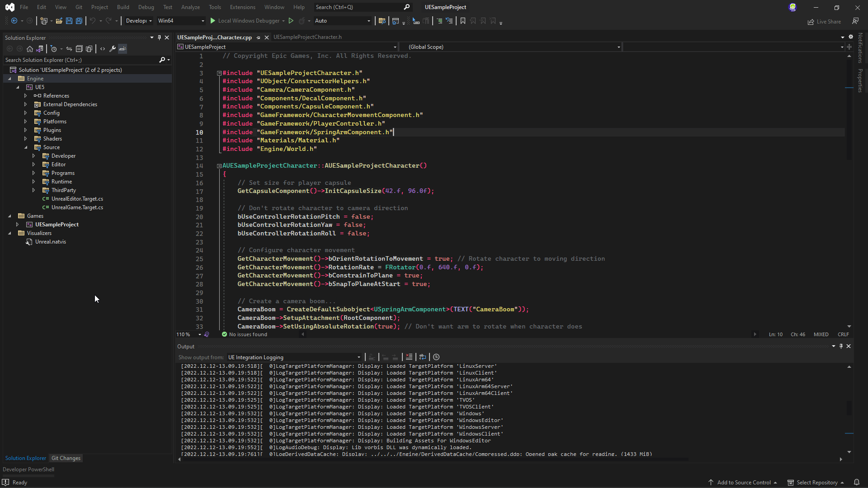Toggle auto-hide pin on Solution Explorer
868x488 pixels.
(x=159, y=38)
